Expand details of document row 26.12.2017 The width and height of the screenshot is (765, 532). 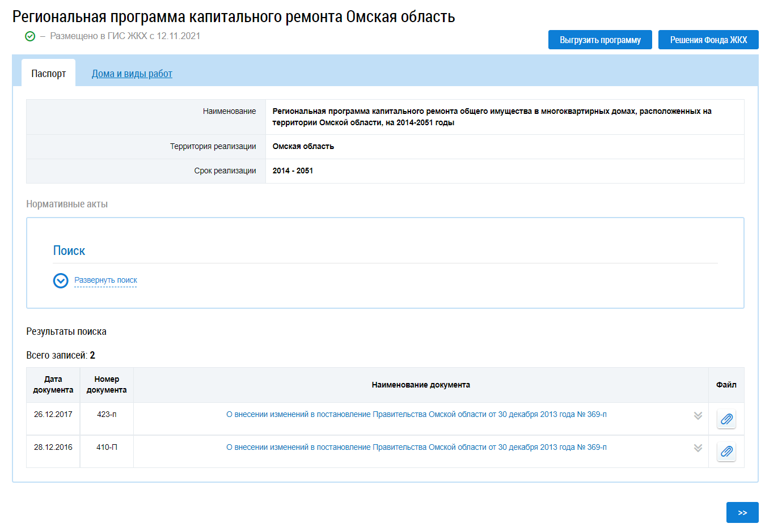(698, 416)
